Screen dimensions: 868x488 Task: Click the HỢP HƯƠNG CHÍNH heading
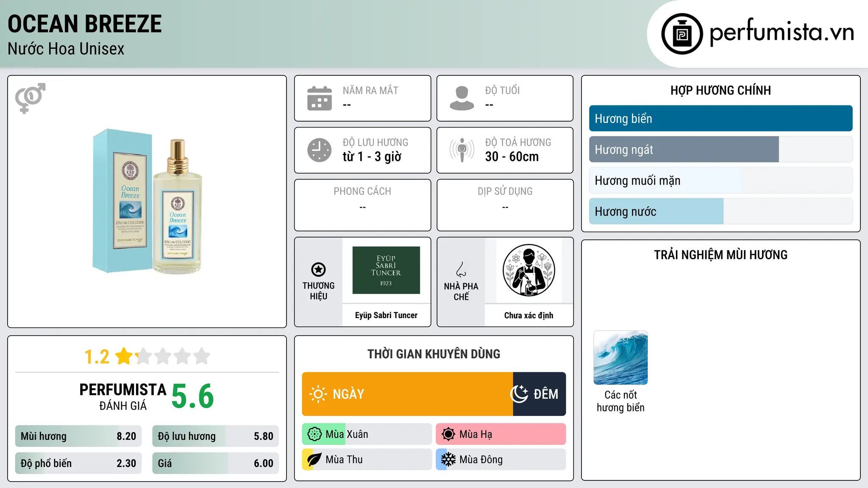pos(721,90)
